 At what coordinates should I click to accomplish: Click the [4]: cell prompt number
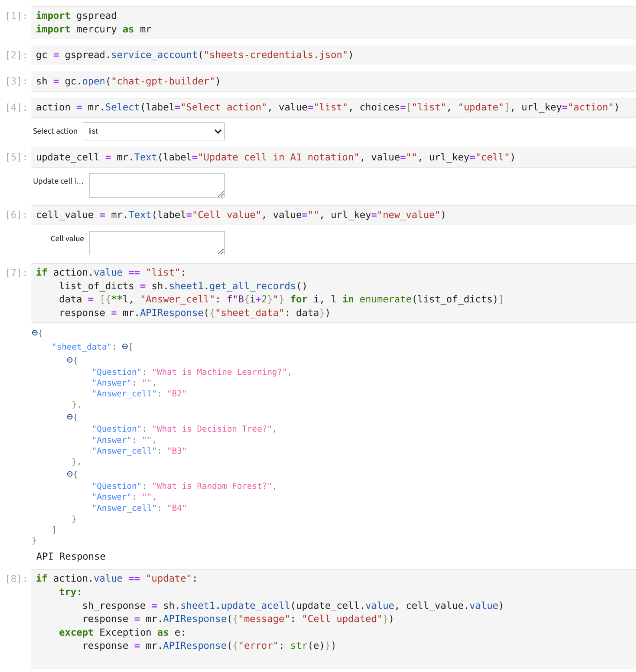tap(16, 108)
